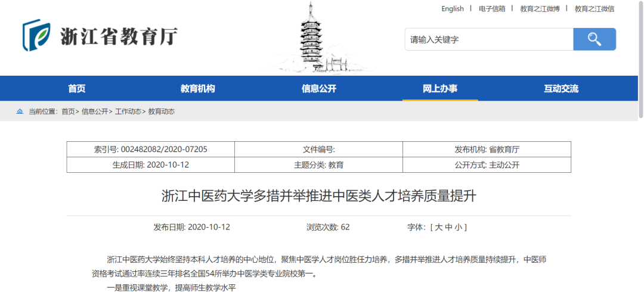Set font size to 小
Screen dimensions: 644x292
coord(459,227)
